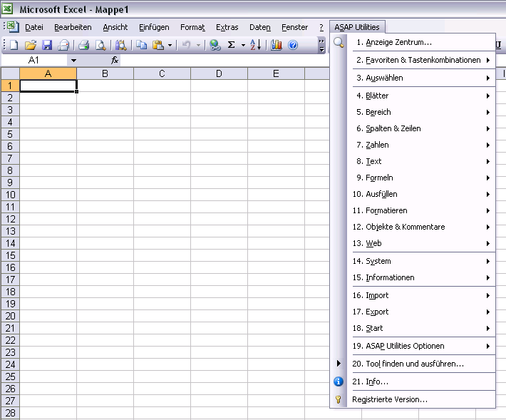Screen dimensions: 506x420
Task: Open the Fenster menu
Action: coord(294,27)
